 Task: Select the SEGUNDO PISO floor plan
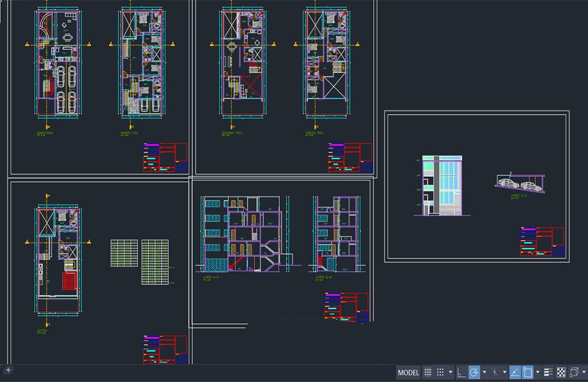pos(243,63)
